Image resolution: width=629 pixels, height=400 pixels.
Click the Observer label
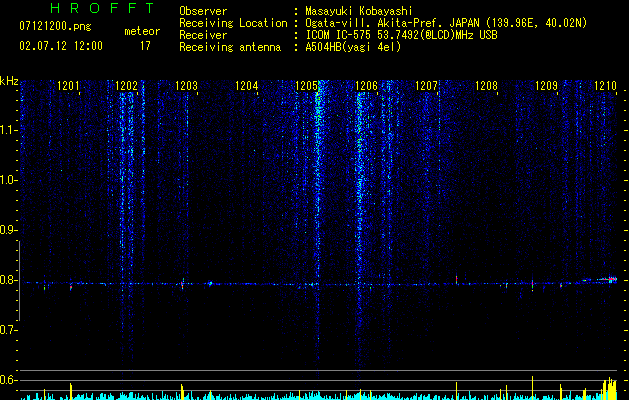pos(203,11)
